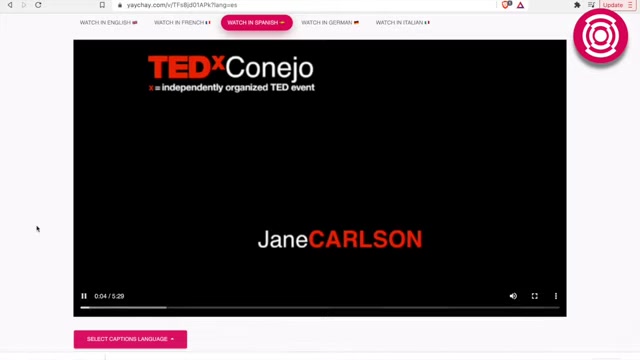Select the Watch in Spanish tab
The width and height of the screenshot is (640, 360).
(x=257, y=22)
